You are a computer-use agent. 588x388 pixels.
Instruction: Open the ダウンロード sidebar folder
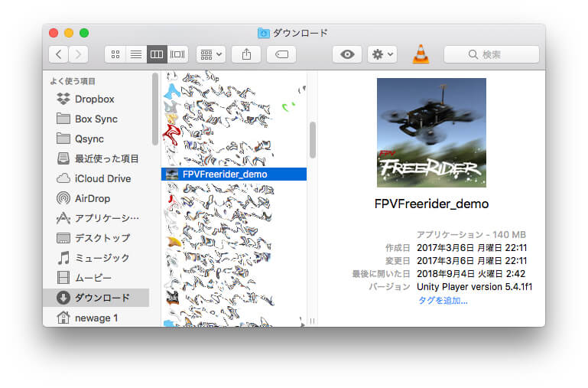point(102,298)
